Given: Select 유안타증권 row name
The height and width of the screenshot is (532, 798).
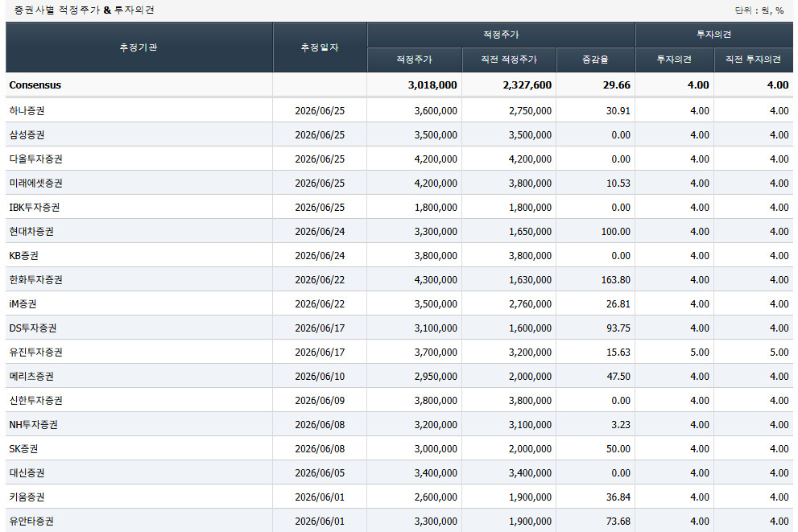Looking at the screenshot, I should coord(31,522).
